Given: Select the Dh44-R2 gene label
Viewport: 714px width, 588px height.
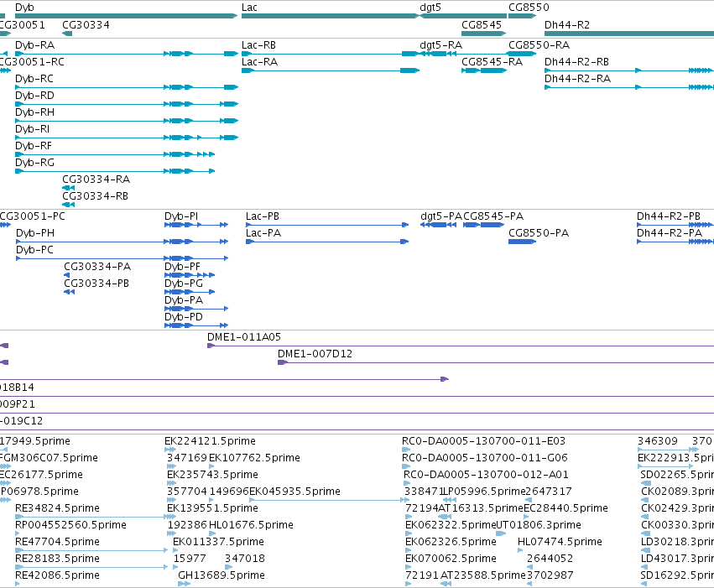Looking at the screenshot, I should (567, 25).
